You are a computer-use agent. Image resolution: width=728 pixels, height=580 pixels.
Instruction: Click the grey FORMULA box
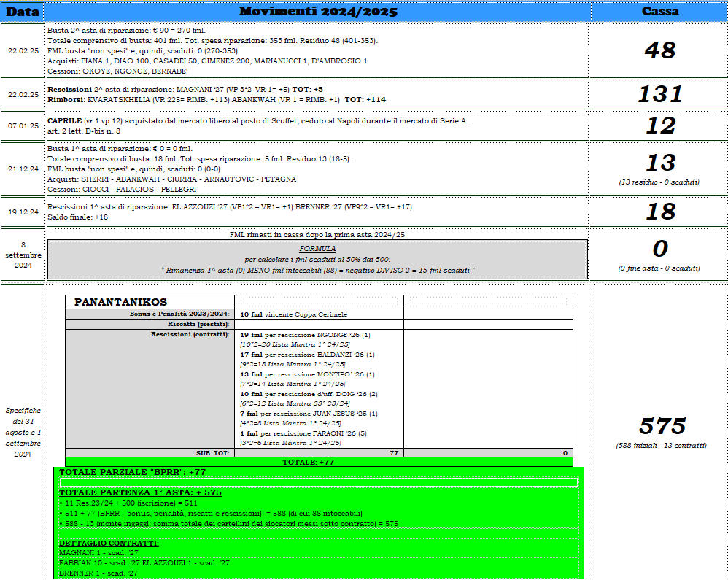pos(317,259)
